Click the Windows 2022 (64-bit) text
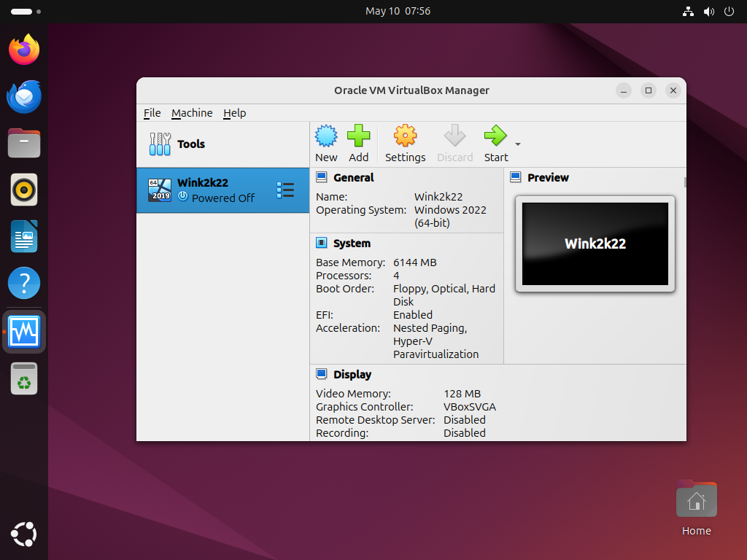This screenshot has width=747, height=560. click(x=450, y=216)
